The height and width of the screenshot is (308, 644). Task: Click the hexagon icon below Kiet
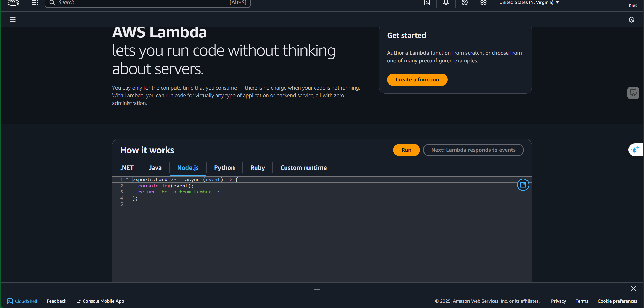(x=632, y=20)
